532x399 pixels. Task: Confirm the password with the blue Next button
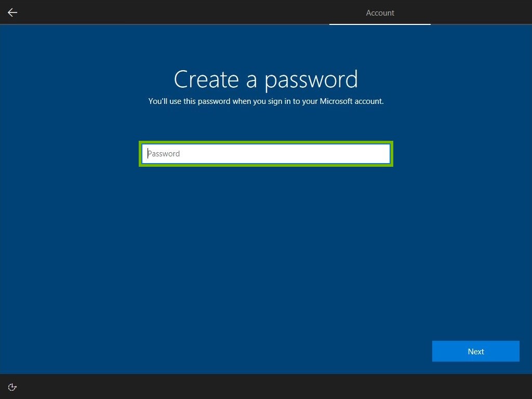[475, 351]
